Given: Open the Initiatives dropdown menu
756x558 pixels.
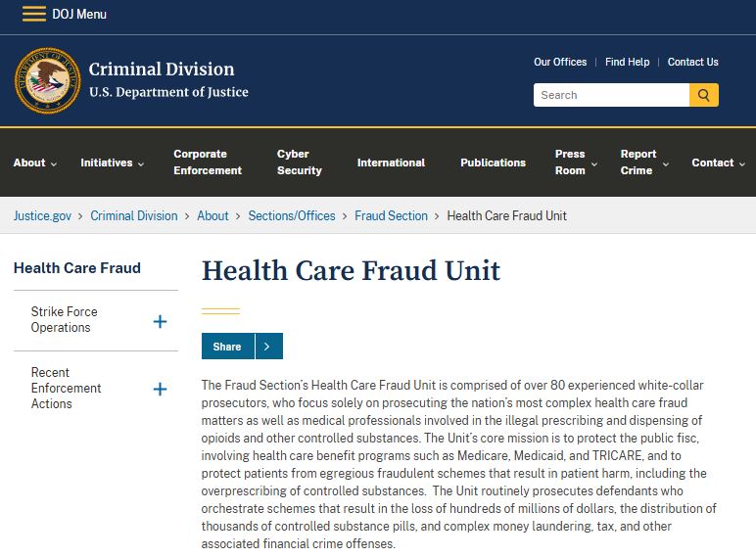Looking at the screenshot, I should (113, 163).
